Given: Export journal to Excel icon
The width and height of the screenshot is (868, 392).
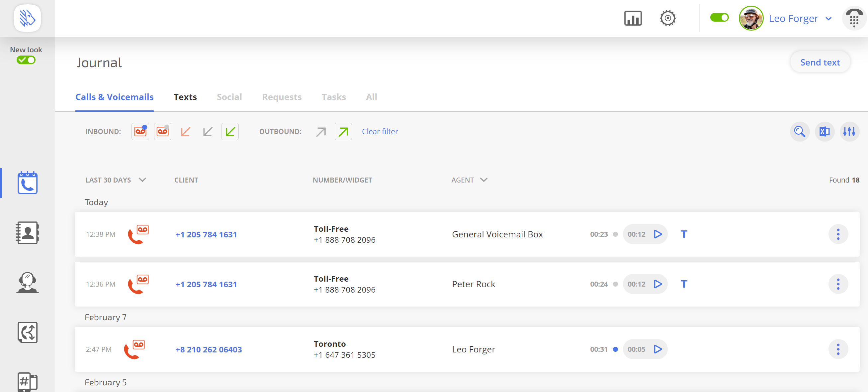Looking at the screenshot, I should (x=824, y=132).
